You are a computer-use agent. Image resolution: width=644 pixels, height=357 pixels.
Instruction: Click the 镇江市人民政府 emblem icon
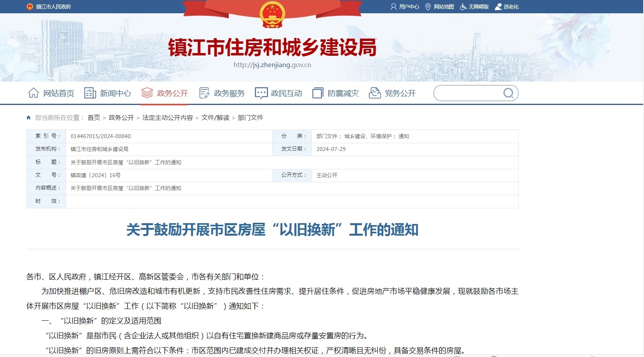click(30, 7)
